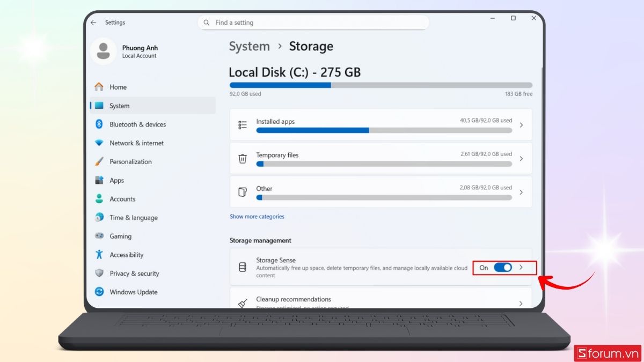Viewport: 644px width, 362px height.
Task: Open the Other category chevron
Action: (521, 192)
